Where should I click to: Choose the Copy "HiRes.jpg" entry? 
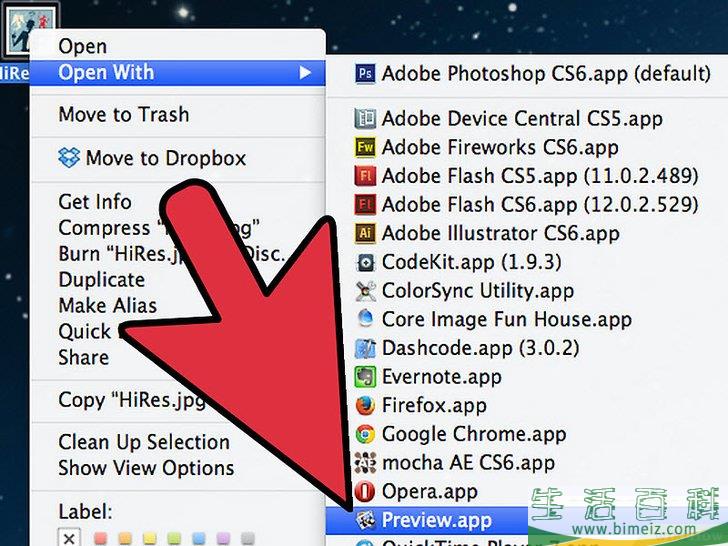[132, 400]
